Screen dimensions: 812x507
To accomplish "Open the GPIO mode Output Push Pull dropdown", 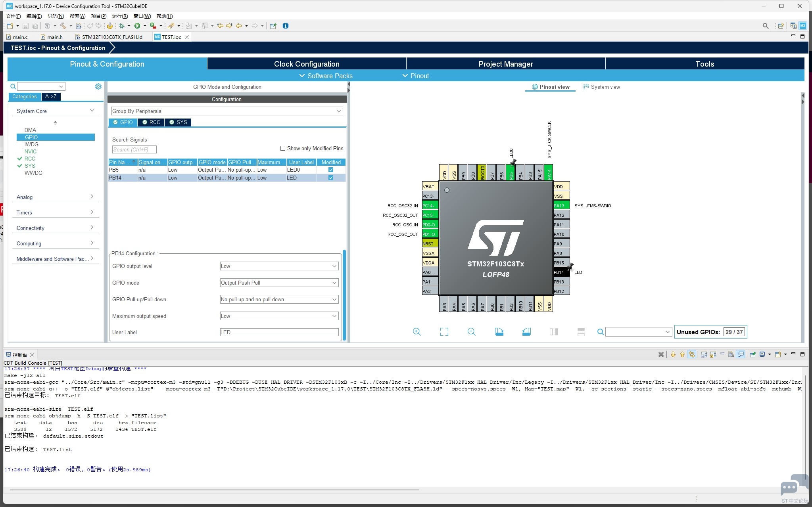I will [279, 283].
